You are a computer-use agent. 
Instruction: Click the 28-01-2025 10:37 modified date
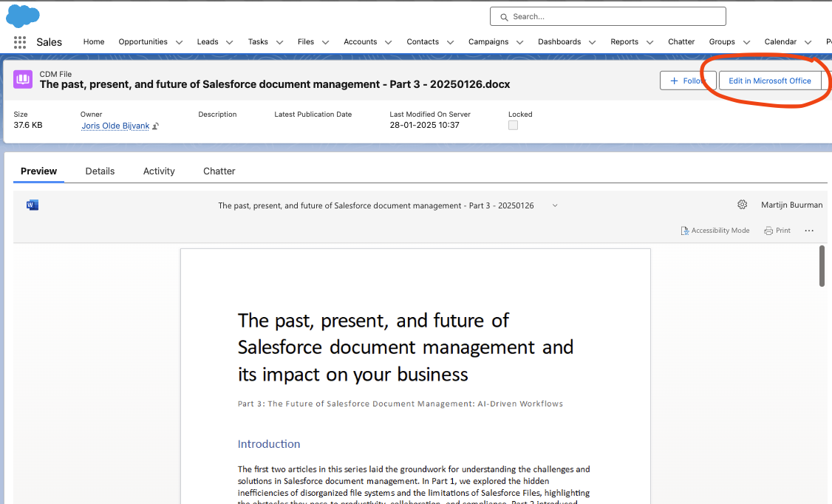point(424,125)
